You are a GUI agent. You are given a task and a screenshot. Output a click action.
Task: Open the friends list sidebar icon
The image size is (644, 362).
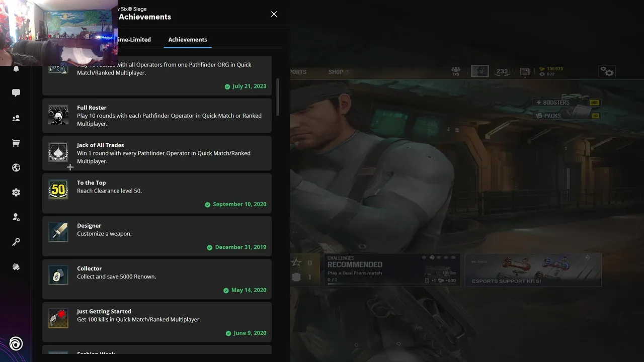pos(16,118)
